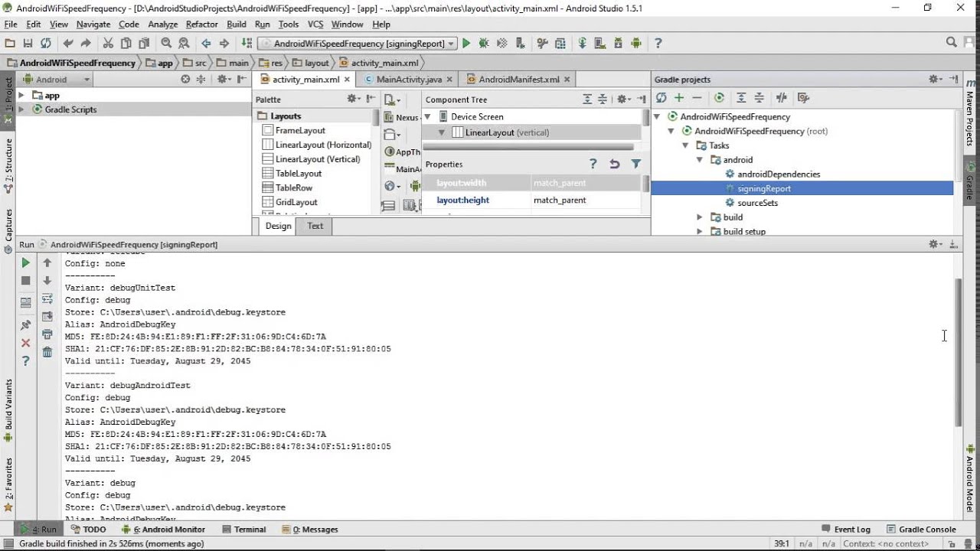Open the TODO tool window
The image size is (980, 551).
pos(87,530)
